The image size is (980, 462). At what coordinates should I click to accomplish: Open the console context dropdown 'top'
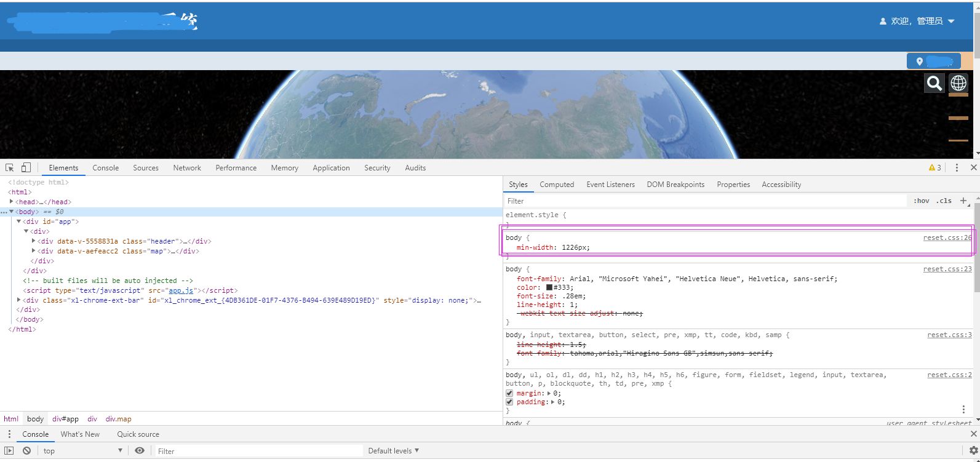[82, 450]
